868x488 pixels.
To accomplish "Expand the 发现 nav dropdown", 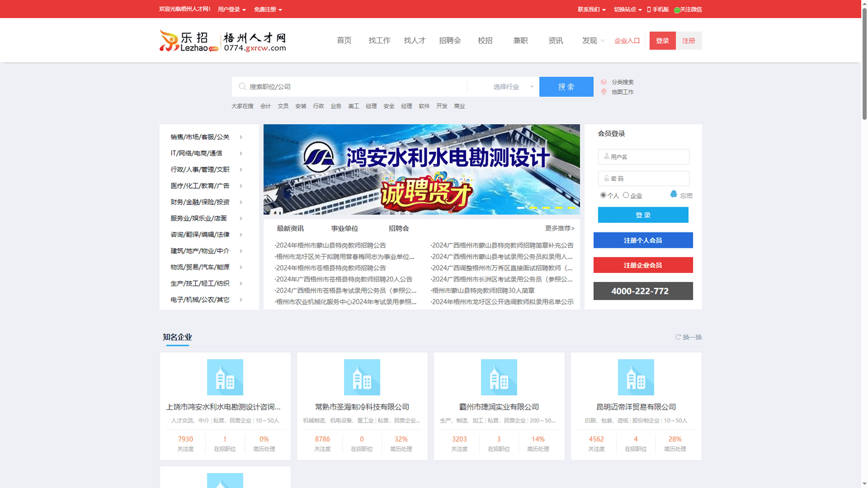I will [x=593, y=40].
